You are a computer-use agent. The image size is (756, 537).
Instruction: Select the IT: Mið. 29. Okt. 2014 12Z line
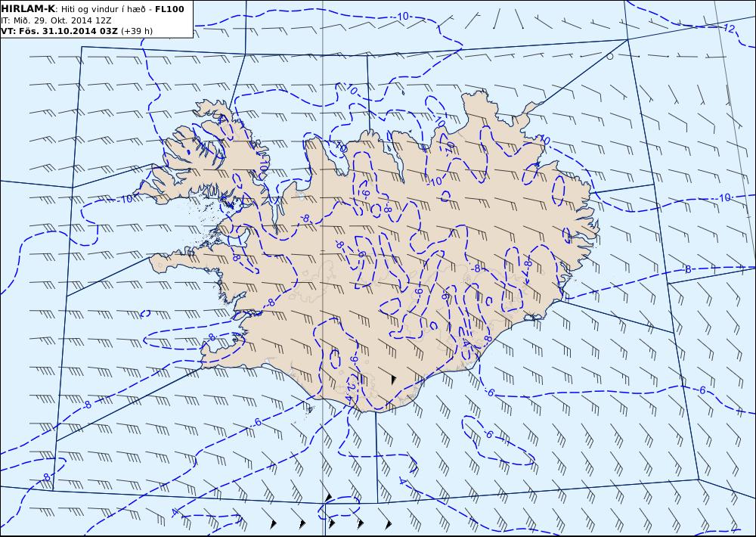coord(57,20)
